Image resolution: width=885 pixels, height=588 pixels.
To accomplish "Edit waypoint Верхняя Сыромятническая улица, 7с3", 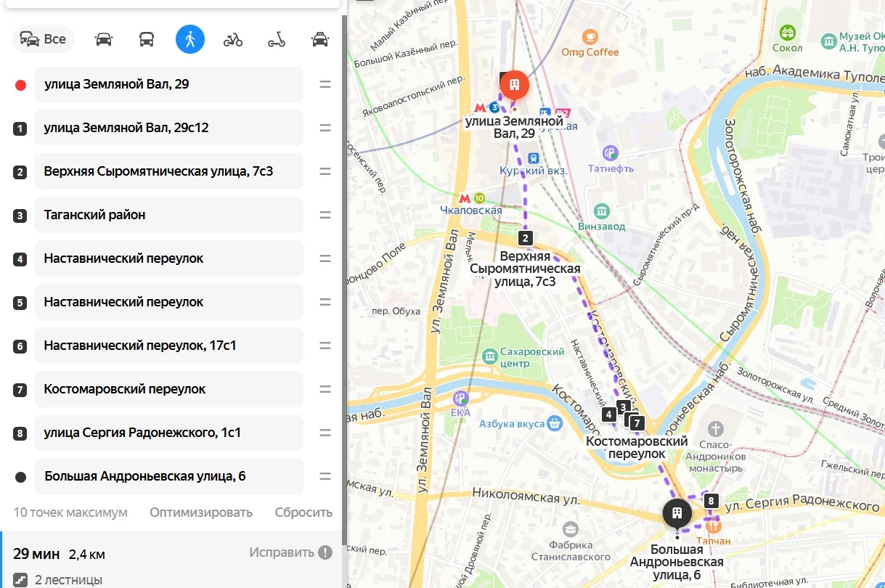I will pyautogui.click(x=168, y=171).
